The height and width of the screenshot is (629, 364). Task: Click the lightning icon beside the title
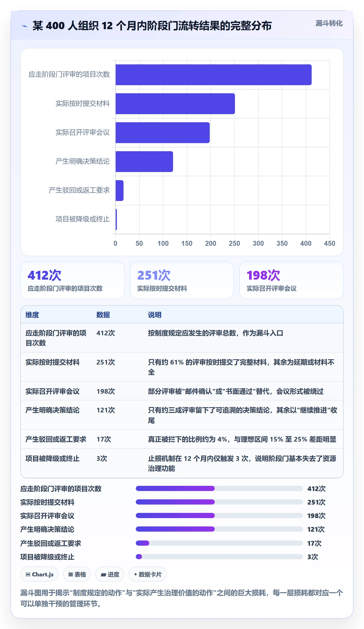tap(25, 26)
